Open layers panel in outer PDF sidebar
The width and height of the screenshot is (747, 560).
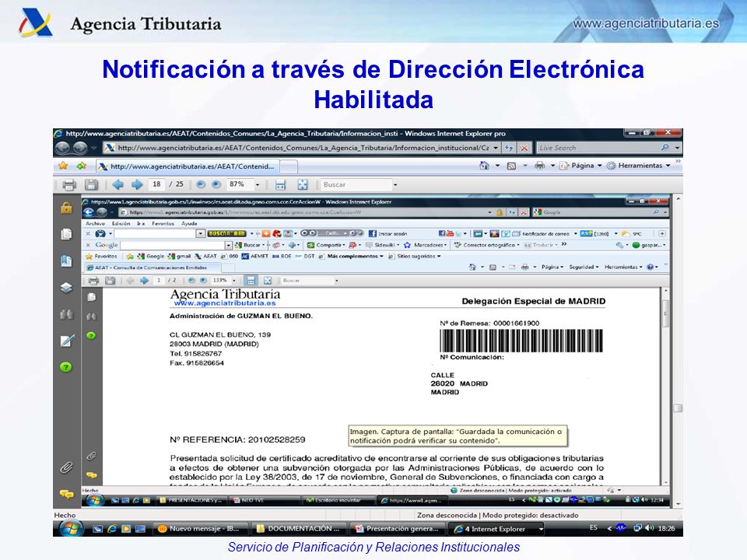point(66,287)
